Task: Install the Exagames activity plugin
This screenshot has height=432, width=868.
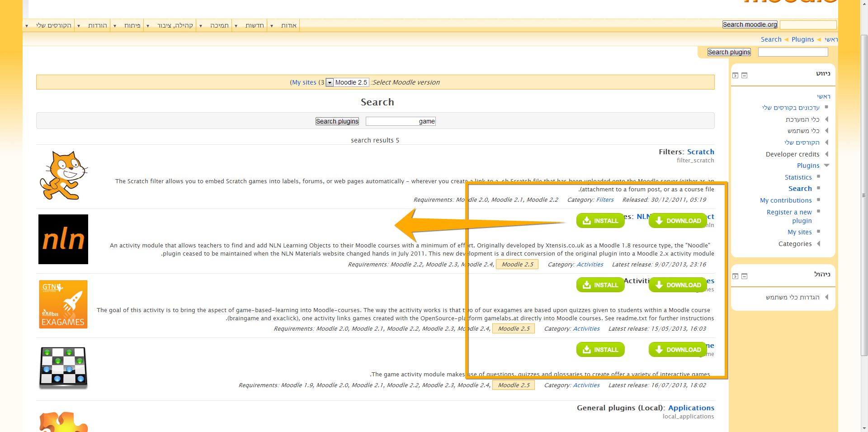Action: click(600, 285)
